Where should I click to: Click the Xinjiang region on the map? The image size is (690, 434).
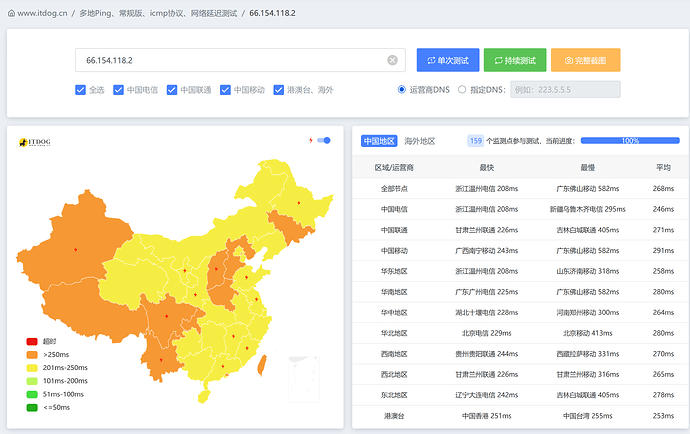point(75,242)
